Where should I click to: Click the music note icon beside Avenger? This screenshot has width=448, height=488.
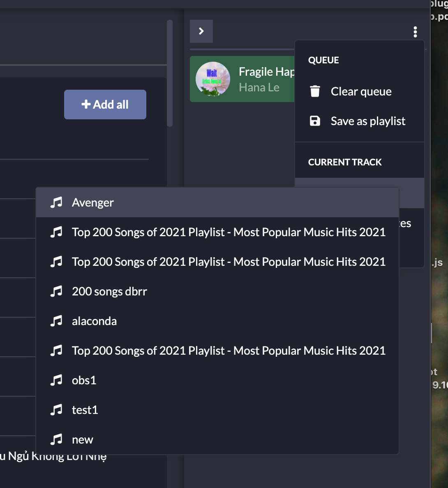coord(57,202)
